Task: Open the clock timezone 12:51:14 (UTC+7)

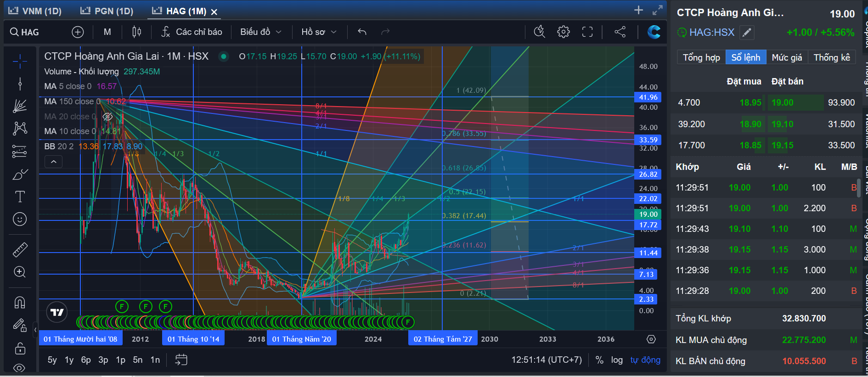Action: pyautogui.click(x=547, y=360)
